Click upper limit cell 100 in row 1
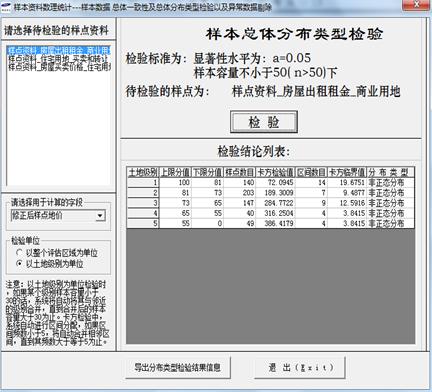 point(175,182)
